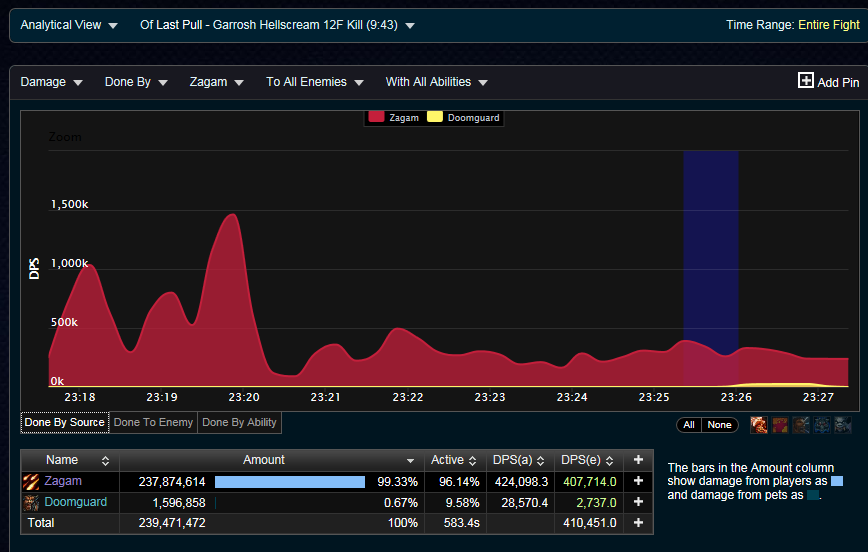Viewport: 868px width, 552px height.
Task: Click the 1,500k y-axis label
Action: coord(70,204)
